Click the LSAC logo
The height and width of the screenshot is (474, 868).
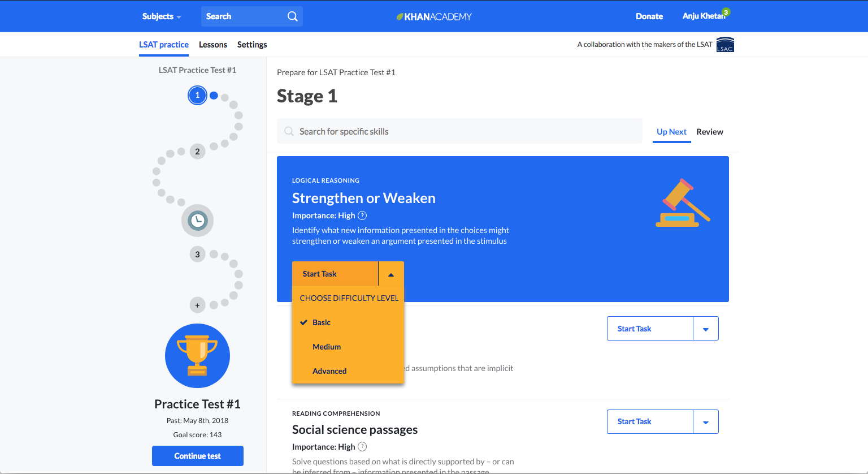[x=725, y=45]
